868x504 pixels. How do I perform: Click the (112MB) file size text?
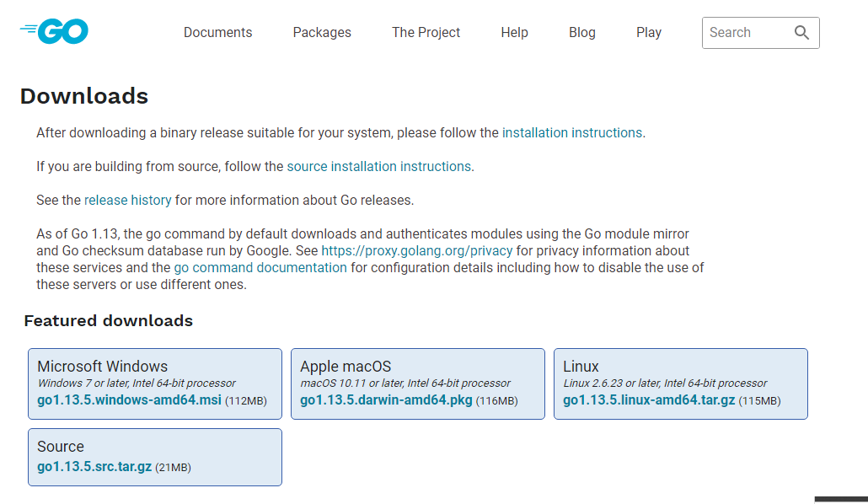tap(246, 401)
